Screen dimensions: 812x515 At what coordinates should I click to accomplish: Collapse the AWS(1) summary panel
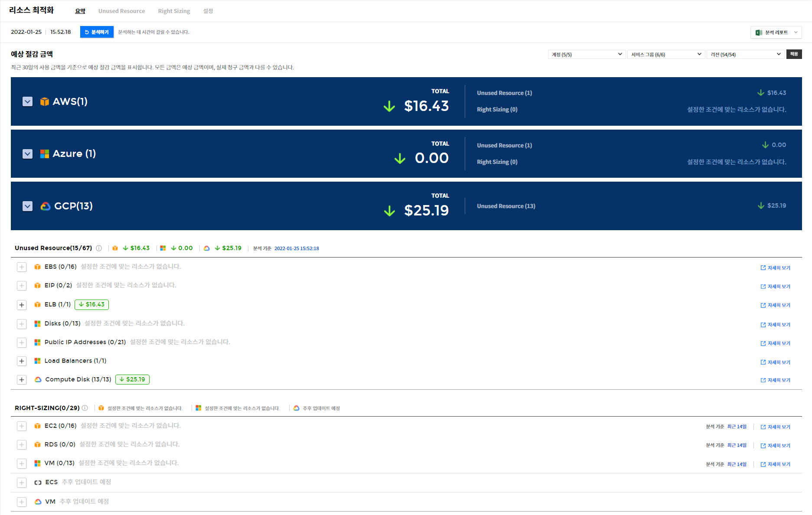(27, 101)
